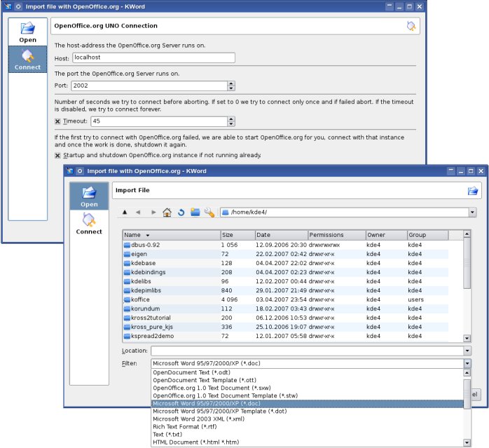Viewport: 489px width, 448px height.
Task: Expand the /home/kde4/ path dropdown
Action: pyautogui.click(x=472, y=212)
